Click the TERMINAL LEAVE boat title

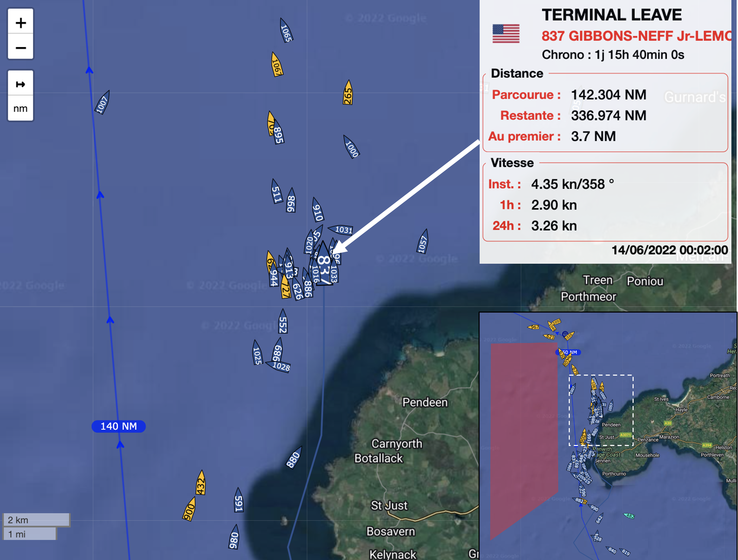pyautogui.click(x=612, y=15)
